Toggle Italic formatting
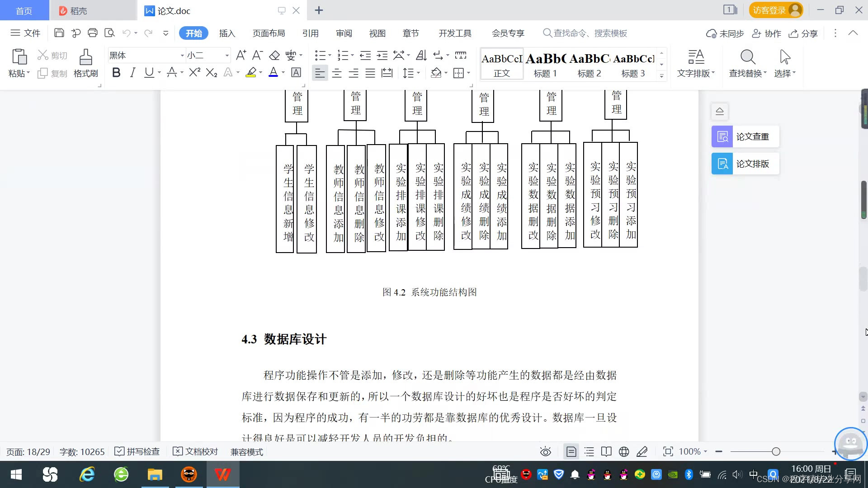 click(132, 73)
